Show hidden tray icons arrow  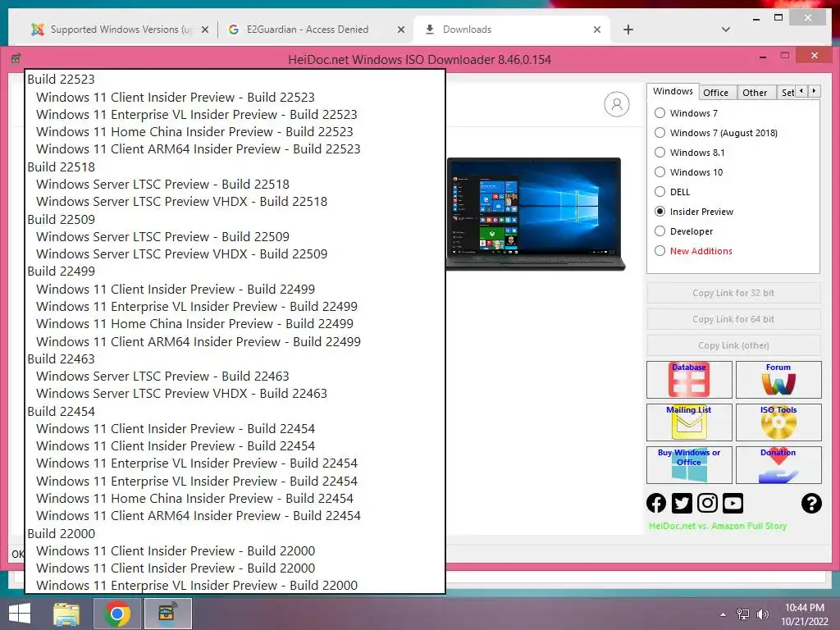[724, 614]
